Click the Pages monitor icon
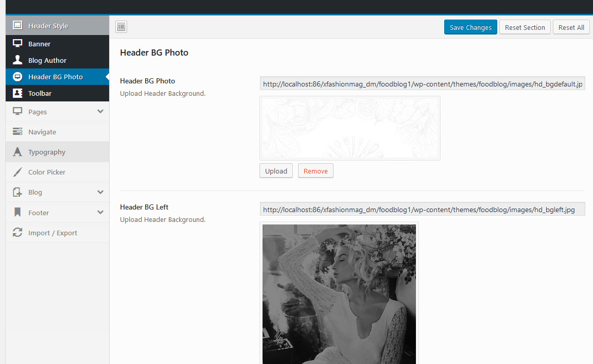 tap(18, 111)
